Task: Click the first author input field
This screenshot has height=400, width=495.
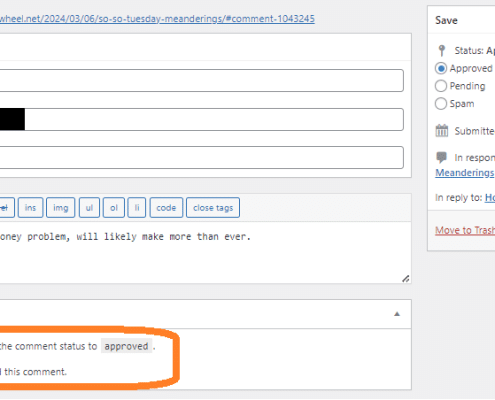Action: click(201, 80)
